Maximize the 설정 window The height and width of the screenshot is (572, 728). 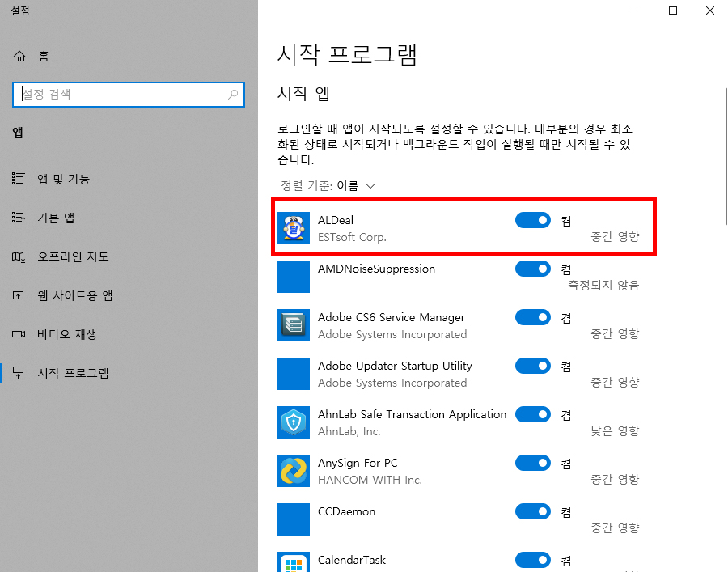pyautogui.click(x=673, y=11)
